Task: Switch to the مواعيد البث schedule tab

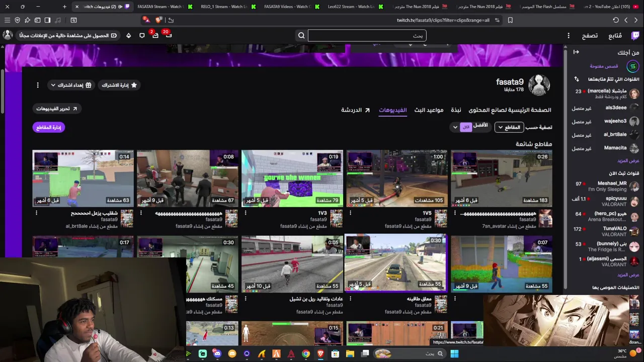Action: click(x=429, y=110)
